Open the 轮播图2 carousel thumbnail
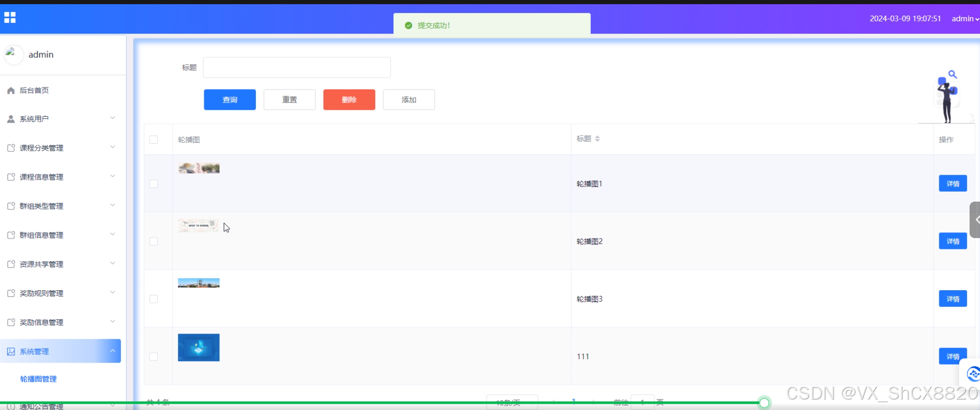This screenshot has width=980, height=410. point(199,226)
